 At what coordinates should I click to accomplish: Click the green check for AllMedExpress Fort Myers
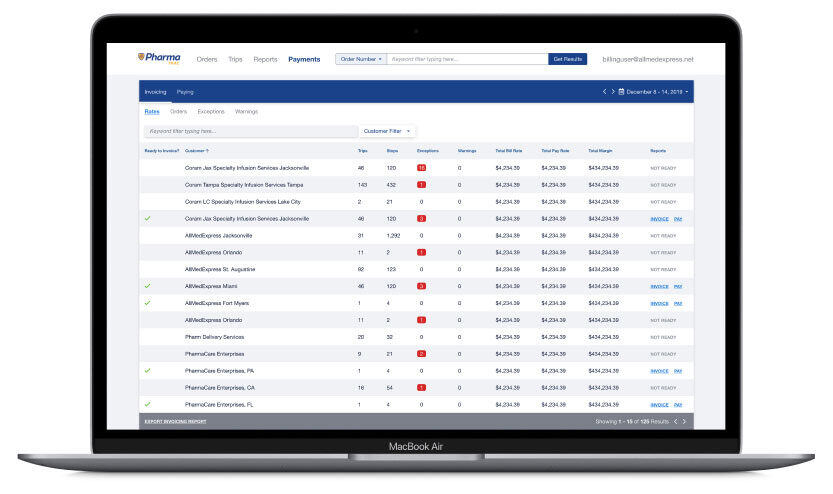coord(147,303)
